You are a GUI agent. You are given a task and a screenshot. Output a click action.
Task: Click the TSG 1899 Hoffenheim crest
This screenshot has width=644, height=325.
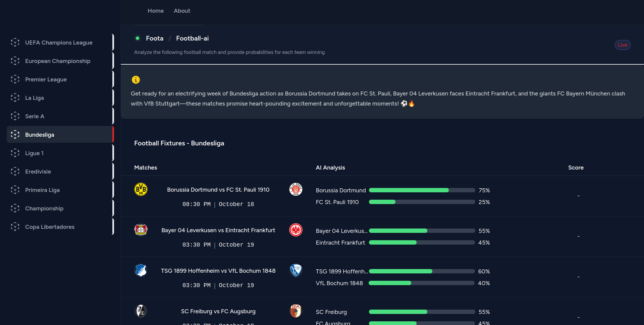pos(141,270)
